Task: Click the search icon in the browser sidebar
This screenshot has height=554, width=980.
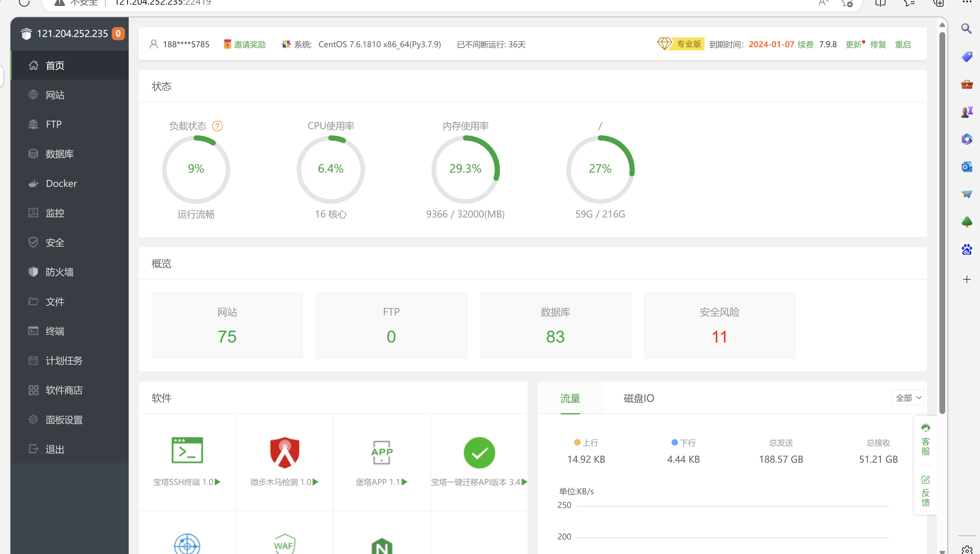Action: coord(966,28)
